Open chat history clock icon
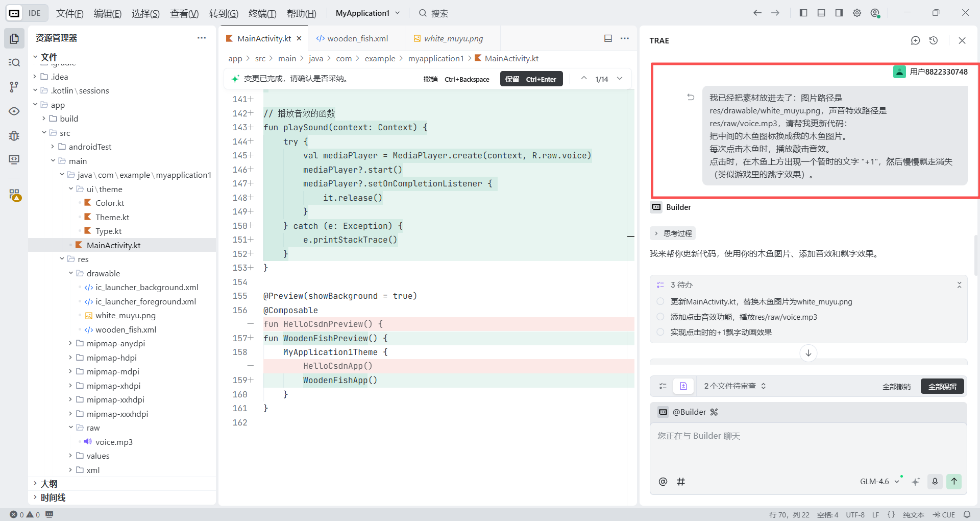This screenshot has width=980, height=521. (934, 40)
